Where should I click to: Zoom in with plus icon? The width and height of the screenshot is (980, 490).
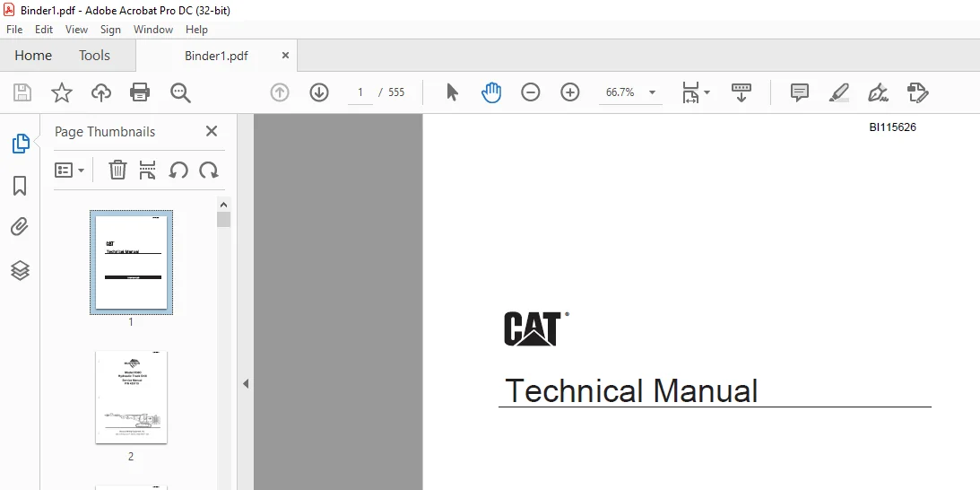point(569,92)
